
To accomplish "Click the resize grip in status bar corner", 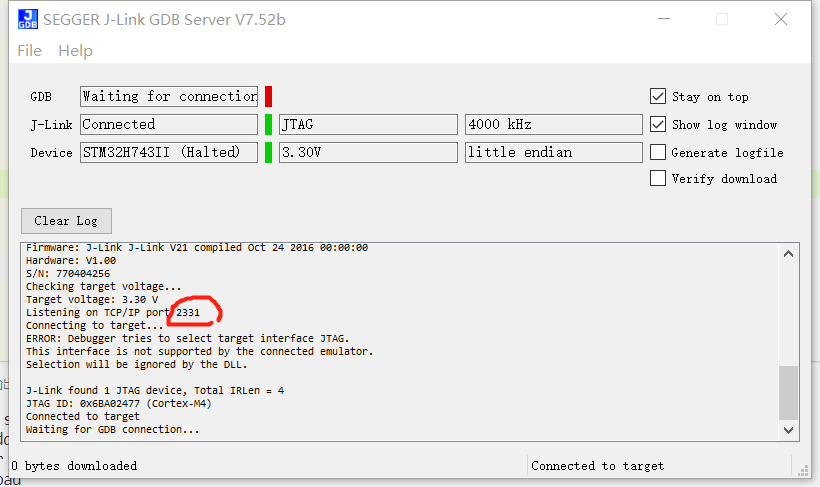I will (803, 470).
